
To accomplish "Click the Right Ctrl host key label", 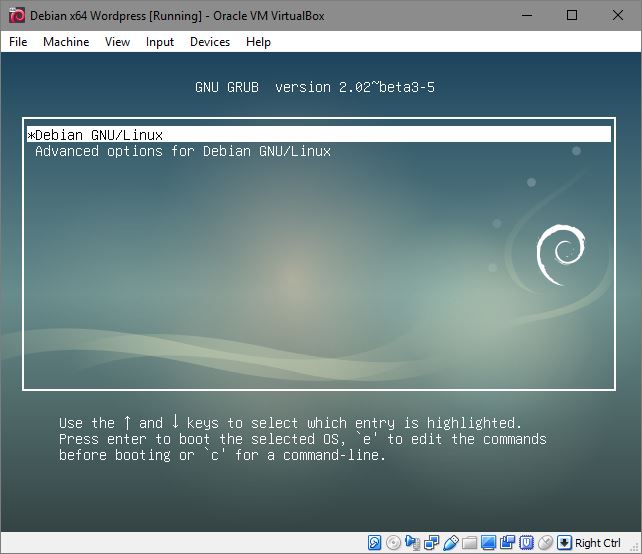I will click(x=598, y=543).
